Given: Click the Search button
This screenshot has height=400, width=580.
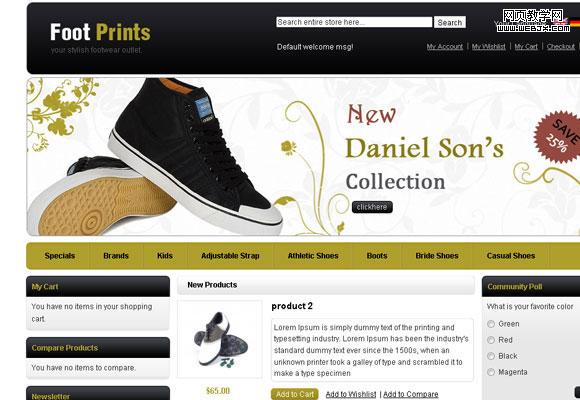Looking at the screenshot, I should [x=450, y=22].
